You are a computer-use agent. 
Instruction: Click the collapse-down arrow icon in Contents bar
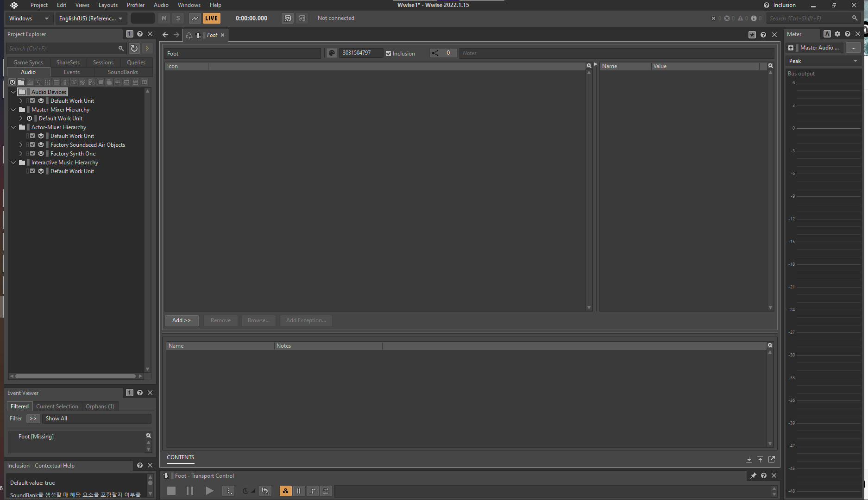749,459
